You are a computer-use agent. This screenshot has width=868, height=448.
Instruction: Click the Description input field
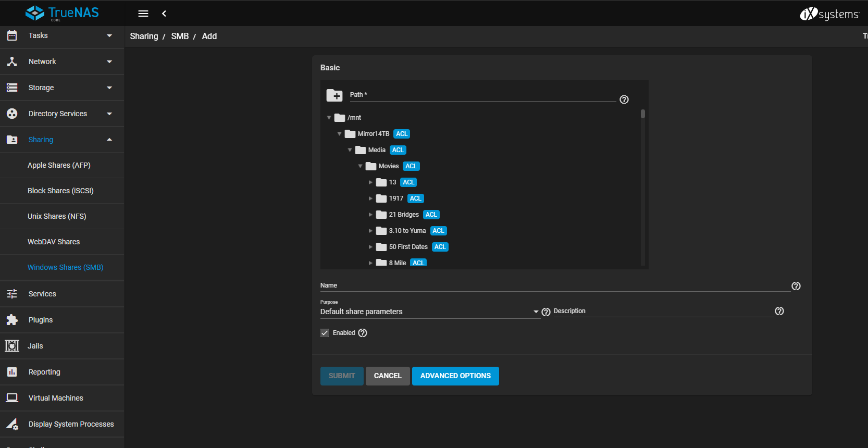(x=663, y=311)
